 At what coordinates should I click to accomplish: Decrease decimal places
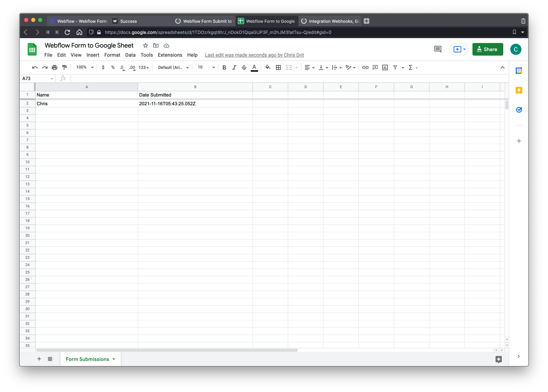tap(122, 68)
